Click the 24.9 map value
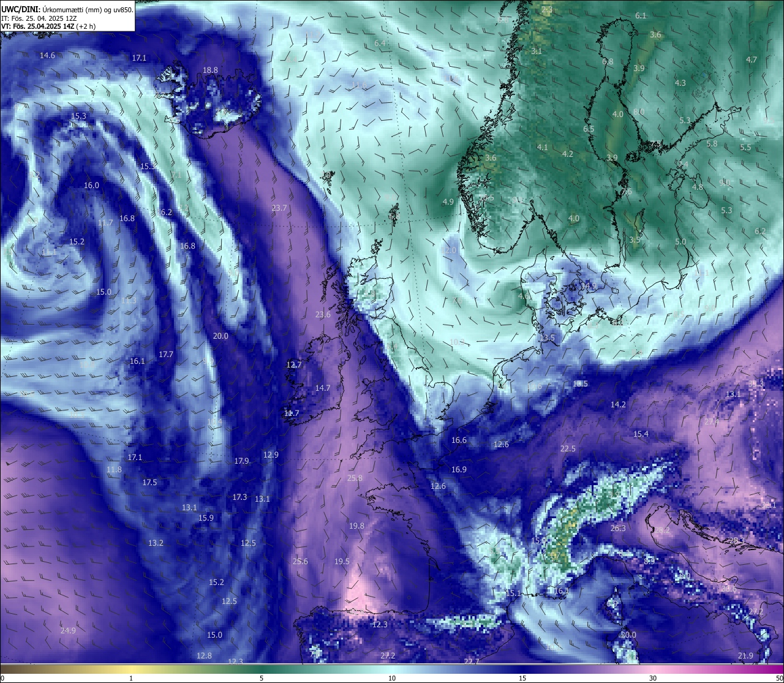Image resolution: width=784 pixels, height=683 pixels. click(x=68, y=630)
